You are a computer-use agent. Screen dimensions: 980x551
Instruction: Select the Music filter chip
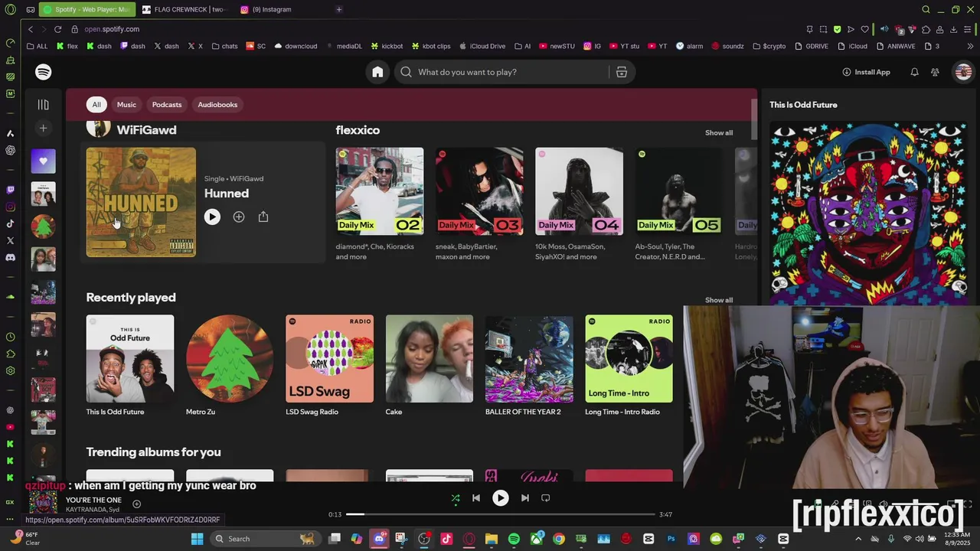coord(126,105)
